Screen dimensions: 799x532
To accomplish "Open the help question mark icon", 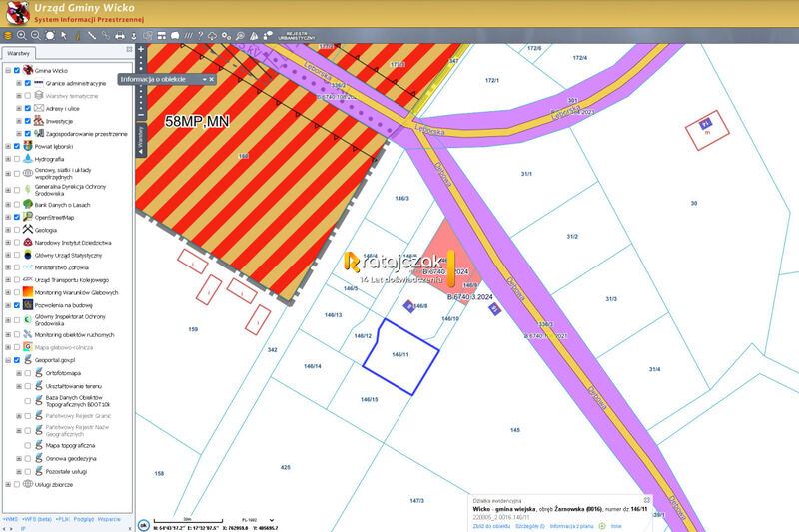I will [x=201, y=36].
